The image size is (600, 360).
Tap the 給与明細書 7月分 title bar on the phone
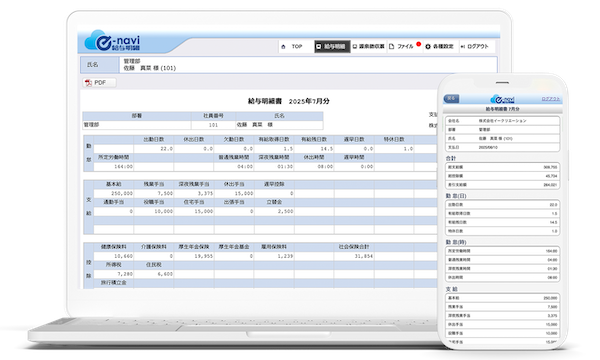pyautogui.click(x=502, y=109)
